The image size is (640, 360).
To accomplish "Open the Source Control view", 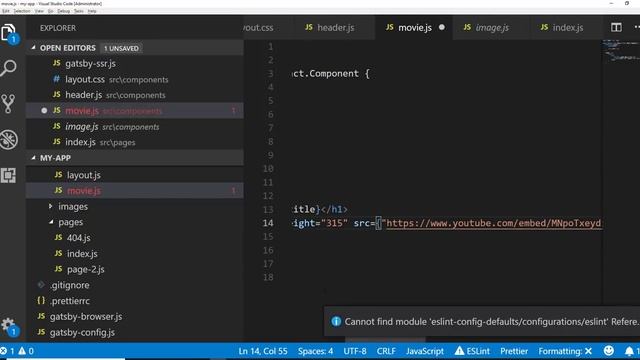I will [9, 104].
